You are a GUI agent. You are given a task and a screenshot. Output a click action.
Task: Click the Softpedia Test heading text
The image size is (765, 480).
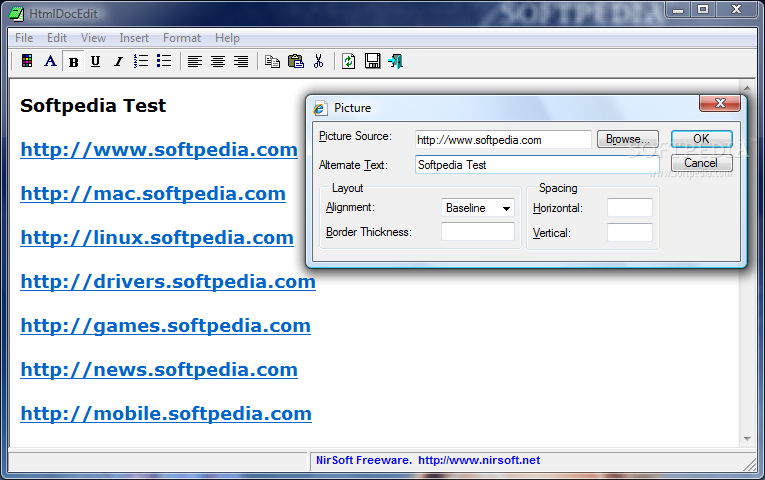(93, 105)
